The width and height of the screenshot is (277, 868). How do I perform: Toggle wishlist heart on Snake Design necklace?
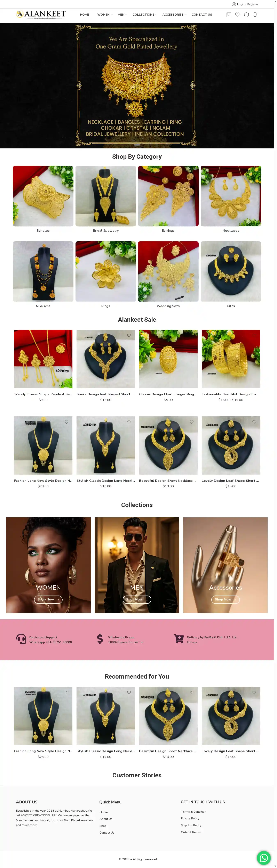[129, 335]
